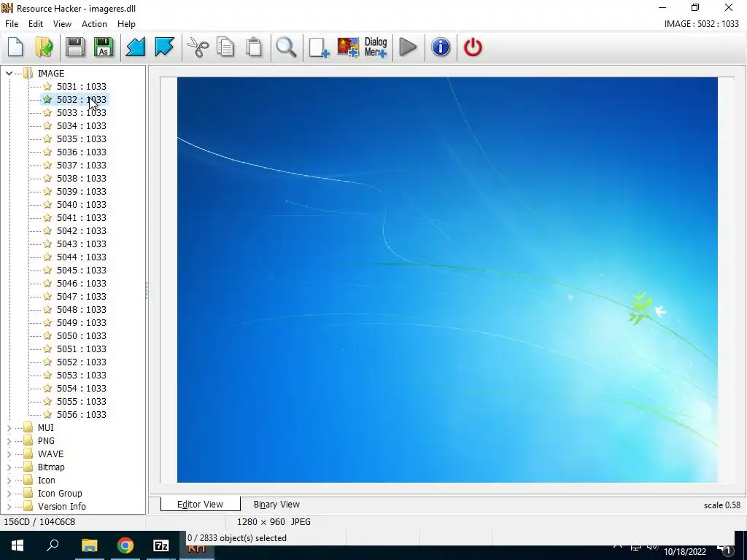Switch to the Binary View tab

click(276, 505)
